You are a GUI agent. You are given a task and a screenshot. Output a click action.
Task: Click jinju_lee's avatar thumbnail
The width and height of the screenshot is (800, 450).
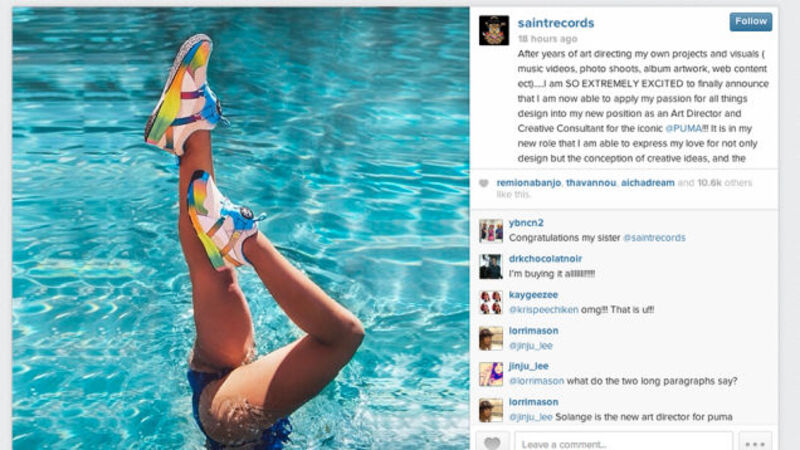[491, 374]
